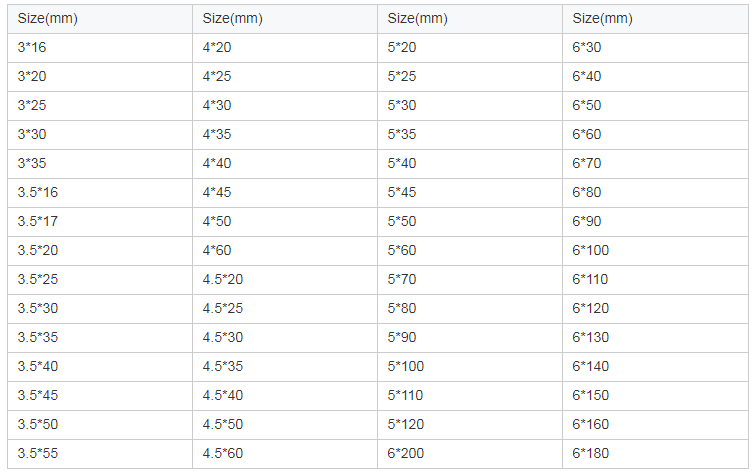
Task: Select the 4.5*60 size entry
Action: click(x=285, y=454)
